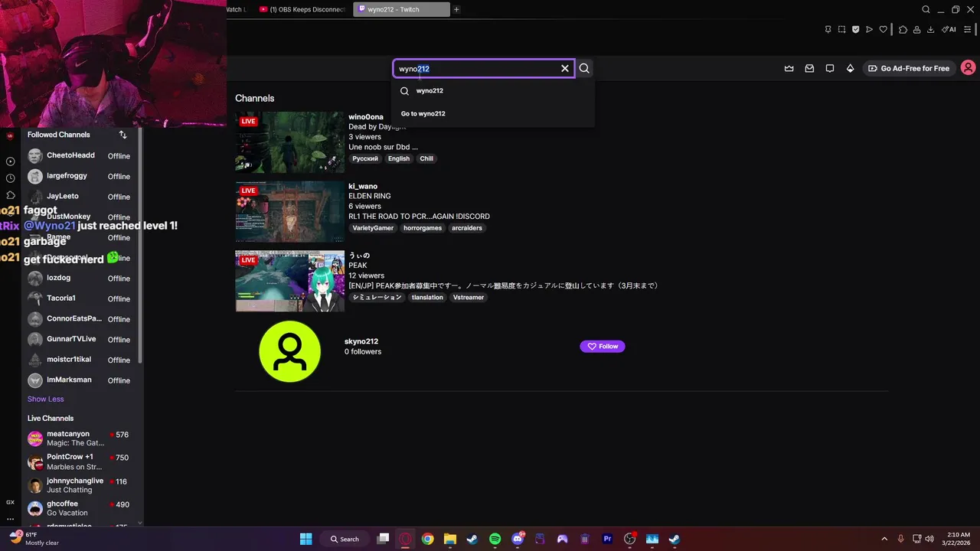Screen dimensions: 980x551
Task: Click the Opera pinboard pin icon
Action: (828, 30)
